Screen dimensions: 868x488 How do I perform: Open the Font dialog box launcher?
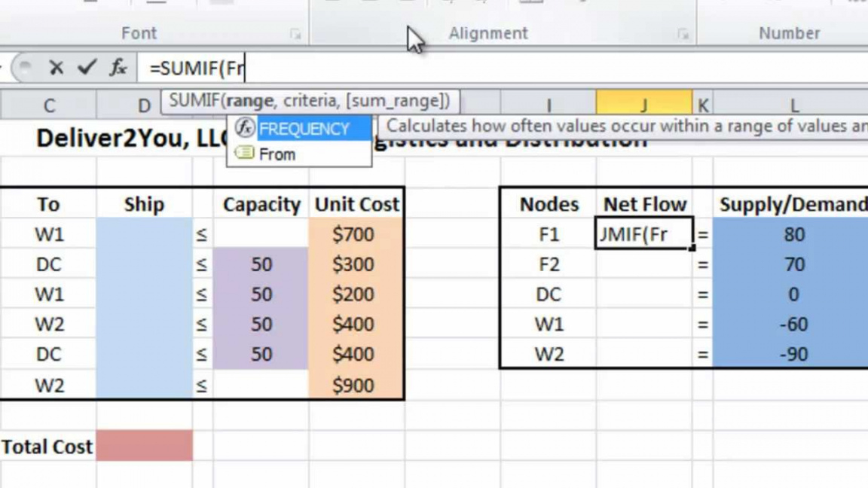click(295, 35)
